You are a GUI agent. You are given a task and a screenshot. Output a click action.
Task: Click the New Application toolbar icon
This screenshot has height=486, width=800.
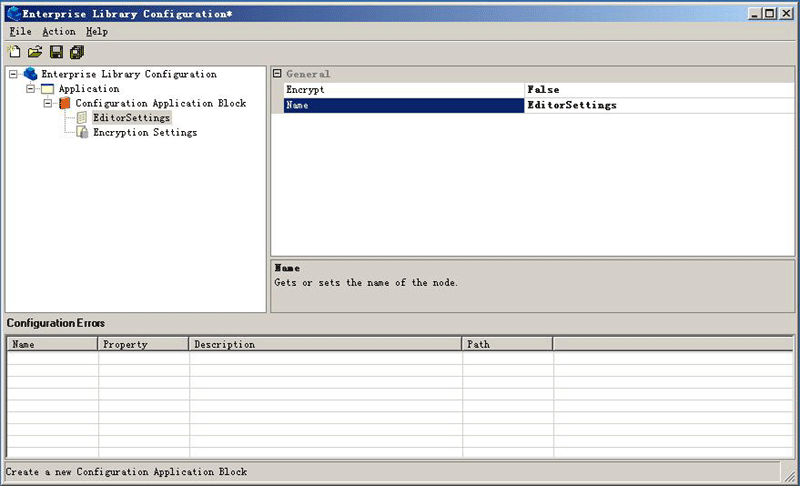14,52
